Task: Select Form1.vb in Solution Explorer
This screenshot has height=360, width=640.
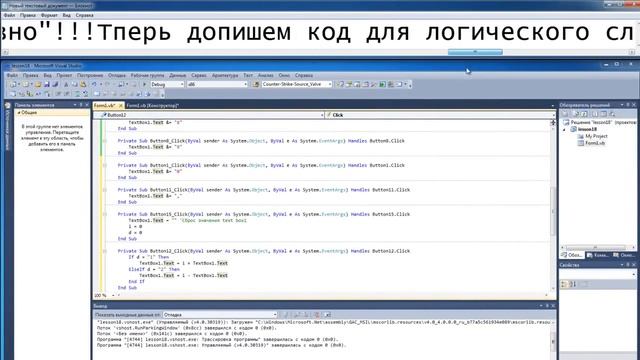Action: (x=595, y=143)
